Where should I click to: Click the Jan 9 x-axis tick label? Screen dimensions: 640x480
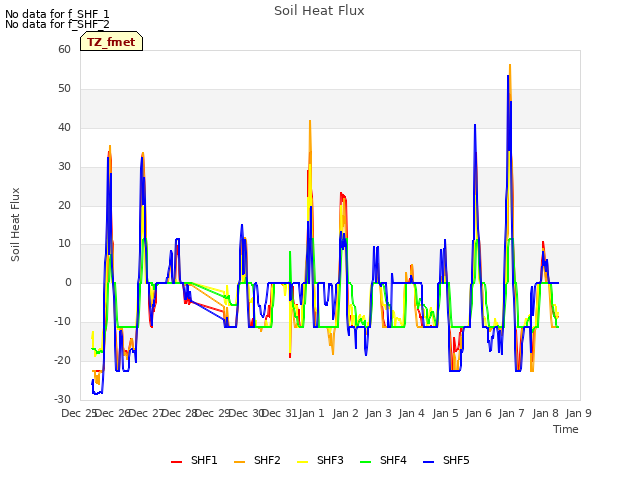(x=578, y=413)
